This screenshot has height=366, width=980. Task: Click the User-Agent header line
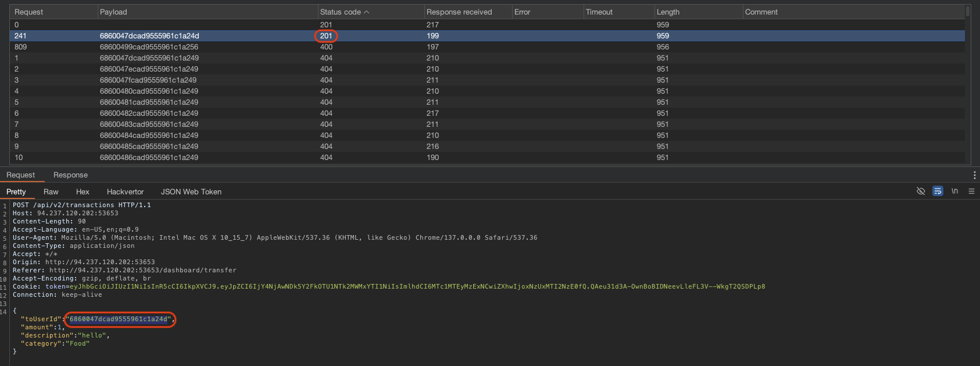[x=275, y=237]
